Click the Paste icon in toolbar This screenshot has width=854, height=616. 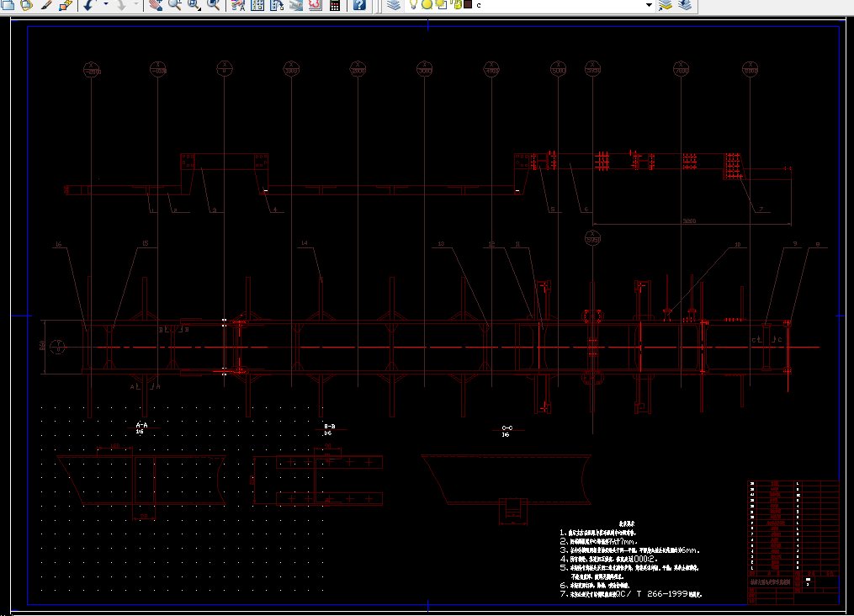tap(26, 5)
